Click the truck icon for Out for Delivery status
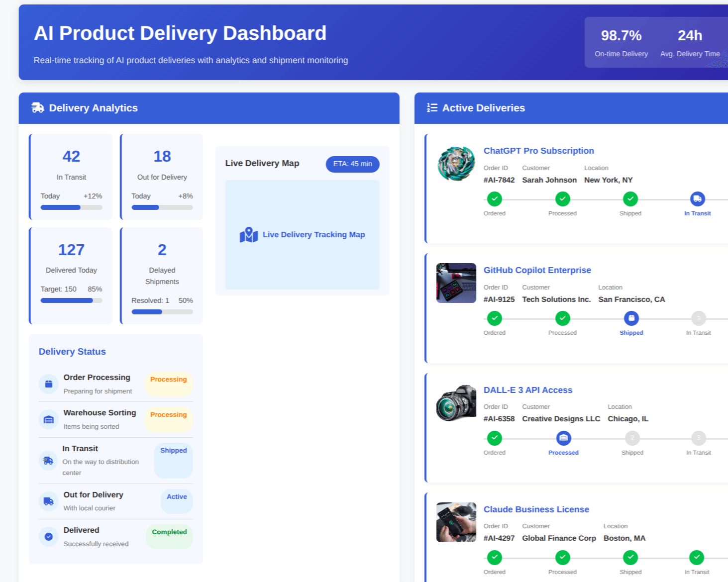Image resolution: width=728 pixels, height=582 pixels. (x=49, y=501)
